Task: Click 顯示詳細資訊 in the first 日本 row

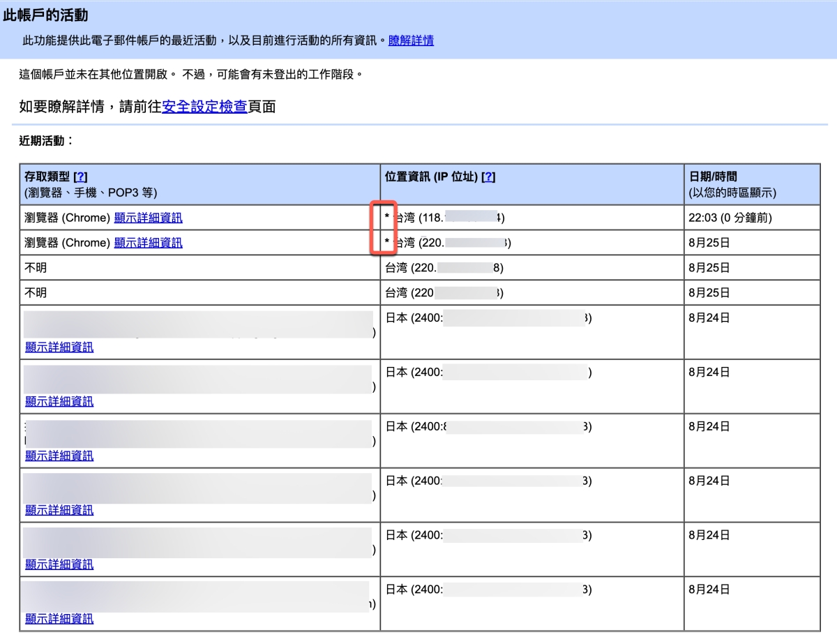Action: coord(59,347)
